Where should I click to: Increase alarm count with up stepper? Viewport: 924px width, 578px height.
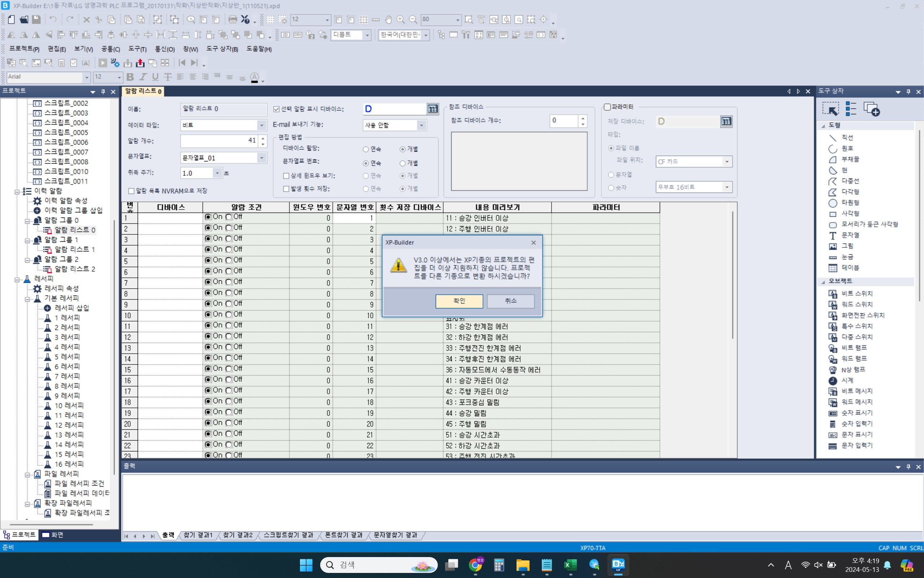tap(263, 138)
